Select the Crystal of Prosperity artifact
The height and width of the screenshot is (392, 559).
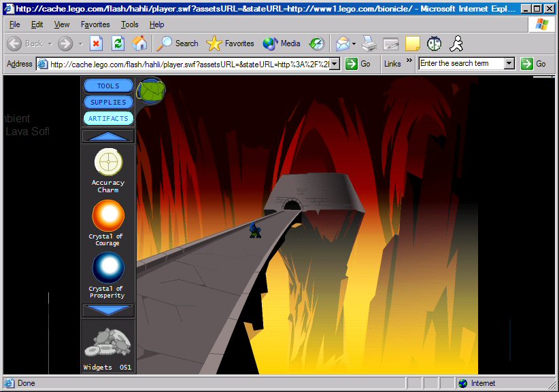pos(108,268)
